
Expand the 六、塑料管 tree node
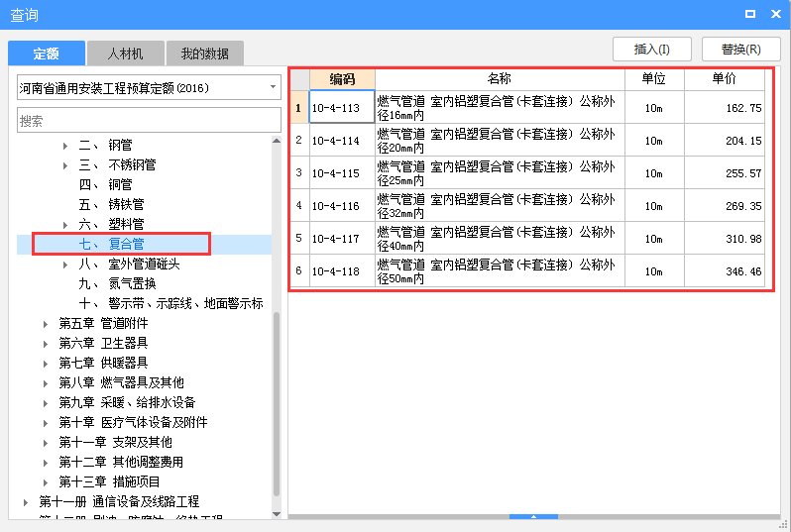pyautogui.click(x=65, y=225)
